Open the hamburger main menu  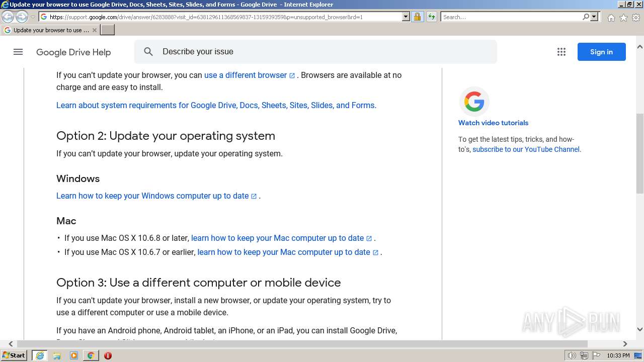[18, 52]
